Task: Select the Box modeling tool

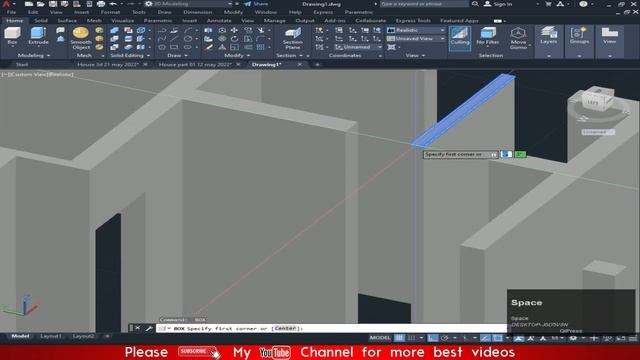Action: [x=12, y=36]
